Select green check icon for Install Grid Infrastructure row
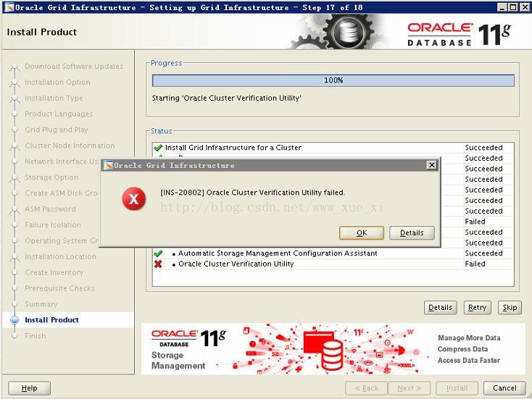Viewport: 532px width, 399px height. pyautogui.click(x=158, y=148)
